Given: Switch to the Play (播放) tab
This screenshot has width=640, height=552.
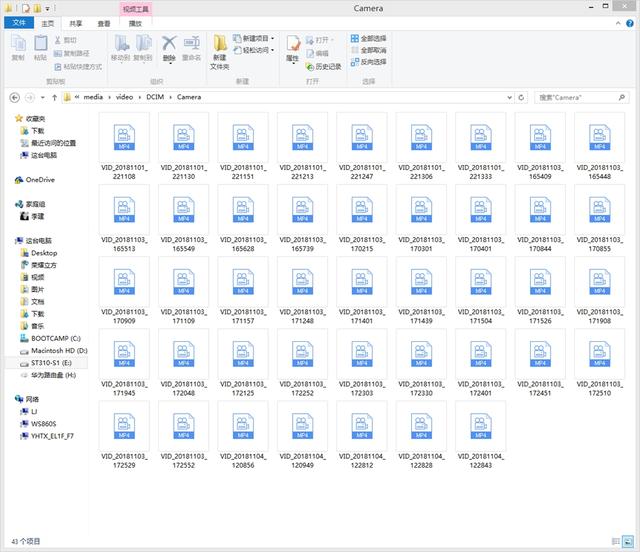Looking at the screenshot, I should tap(136, 24).
